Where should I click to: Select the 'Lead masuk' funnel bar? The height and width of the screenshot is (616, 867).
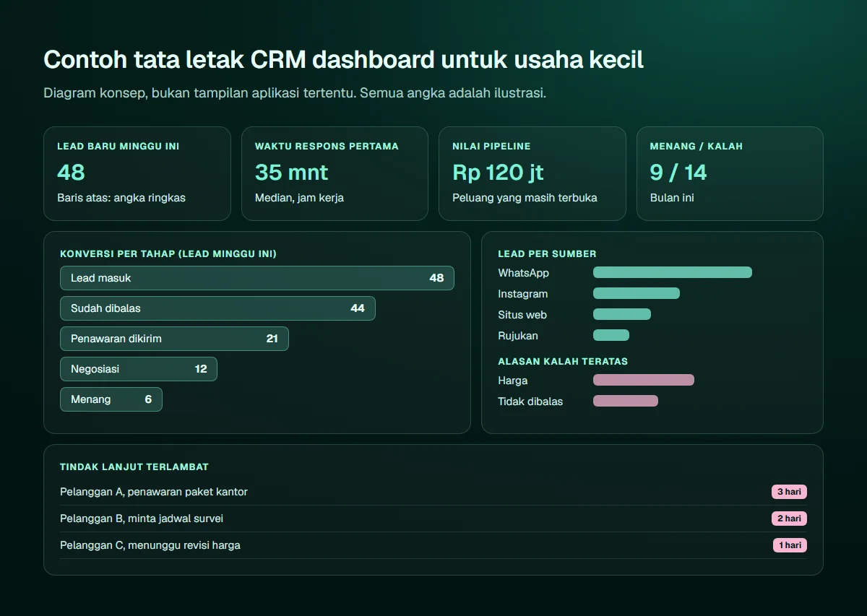pyautogui.click(x=257, y=278)
